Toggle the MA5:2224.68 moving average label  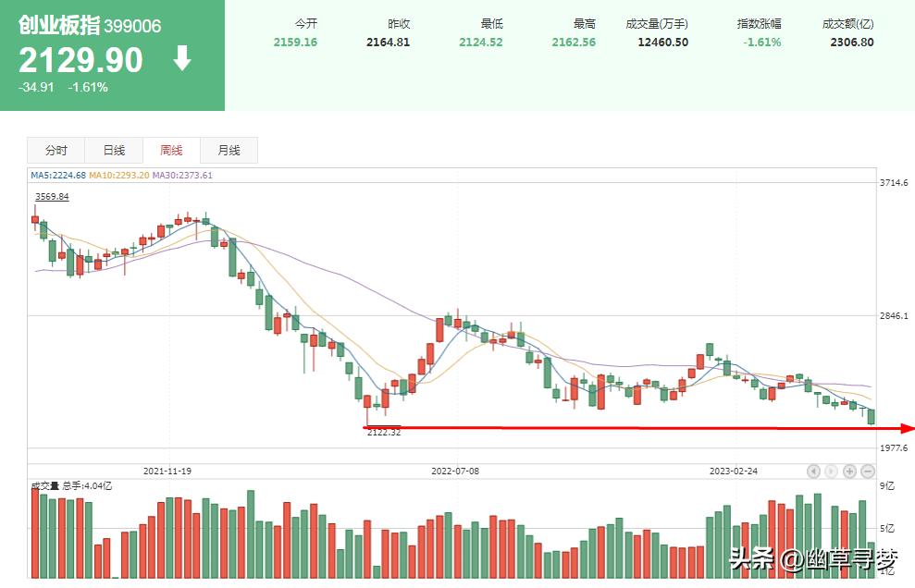pyautogui.click(x=58, y=175)
